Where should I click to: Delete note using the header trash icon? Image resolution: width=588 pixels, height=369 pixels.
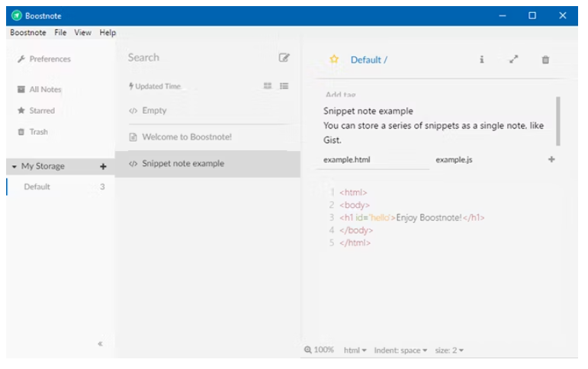(545, 59)
